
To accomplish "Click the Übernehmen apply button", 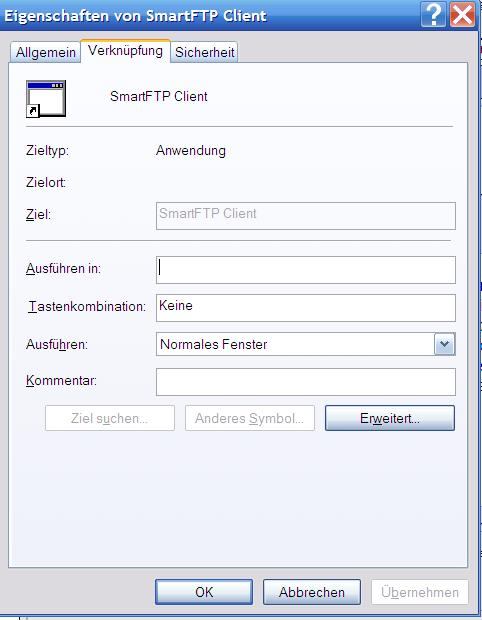I will point(420,592).
